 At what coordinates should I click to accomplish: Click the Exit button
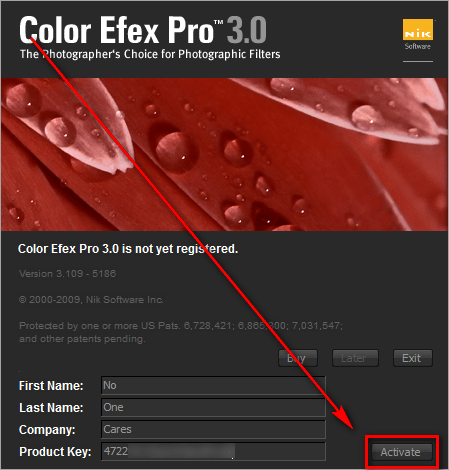(413, 358)
